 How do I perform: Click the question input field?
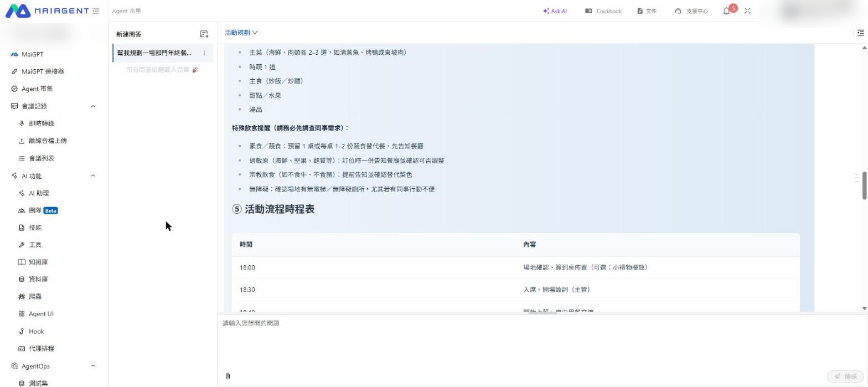pyautogui.click(x=542, y=342)
